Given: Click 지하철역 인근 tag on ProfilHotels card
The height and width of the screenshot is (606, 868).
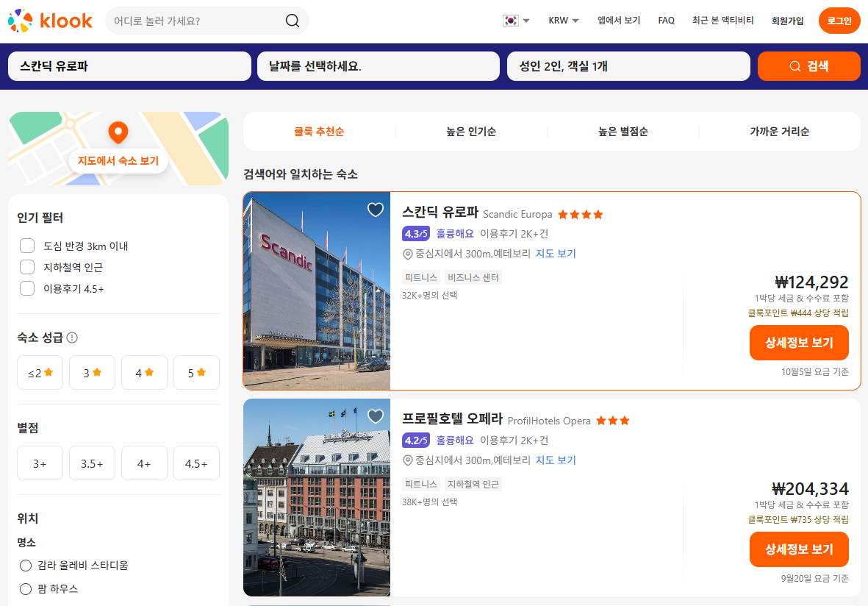Looking at the screenshot, I should (x=473, y=484).
